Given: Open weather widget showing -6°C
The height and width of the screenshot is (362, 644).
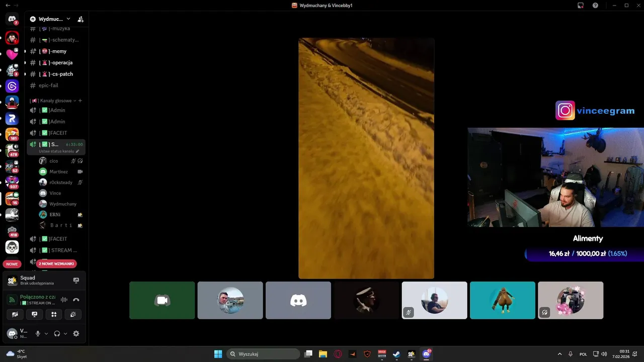Looking at the screenshot, I should click(17, 354).
